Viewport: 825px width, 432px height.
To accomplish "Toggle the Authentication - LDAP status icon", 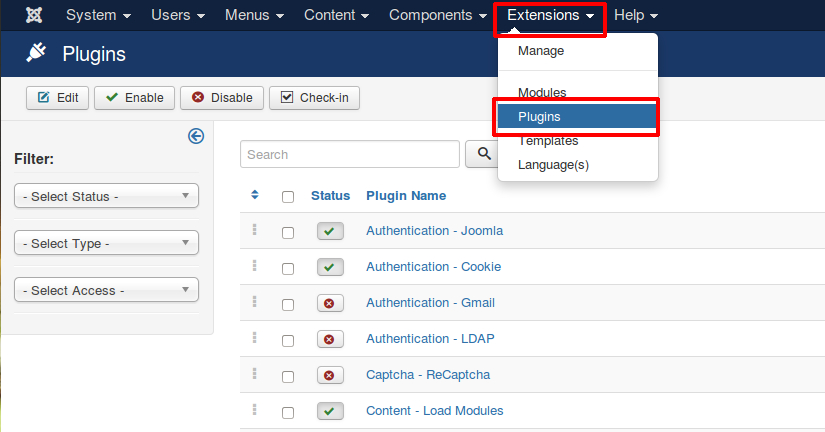I will point(330,340).
